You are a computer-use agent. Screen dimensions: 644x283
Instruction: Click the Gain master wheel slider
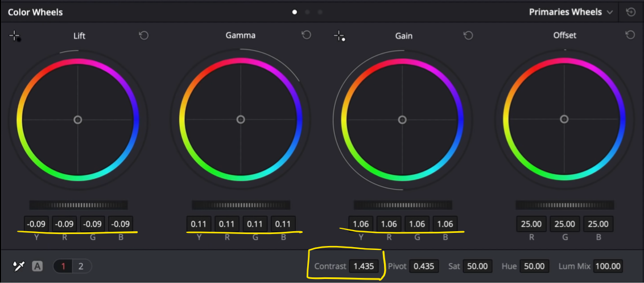pyautogui.click(x=403, y=205)
